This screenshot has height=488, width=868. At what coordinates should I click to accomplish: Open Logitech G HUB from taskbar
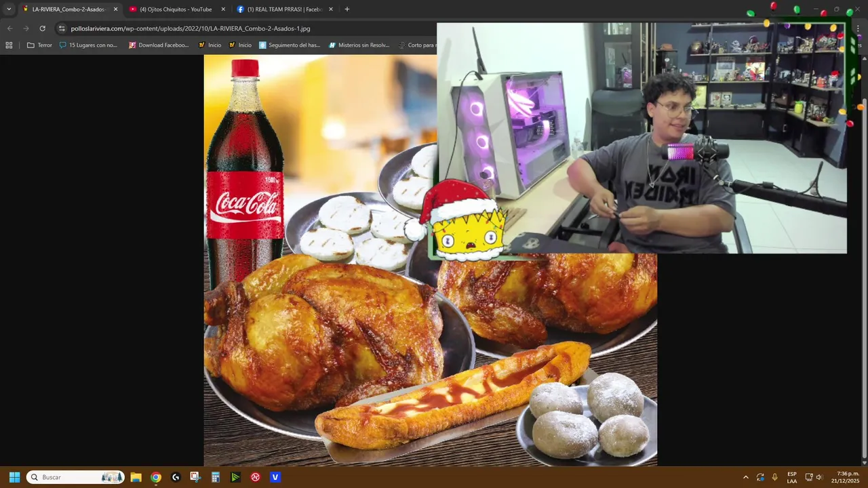[176, 477]
